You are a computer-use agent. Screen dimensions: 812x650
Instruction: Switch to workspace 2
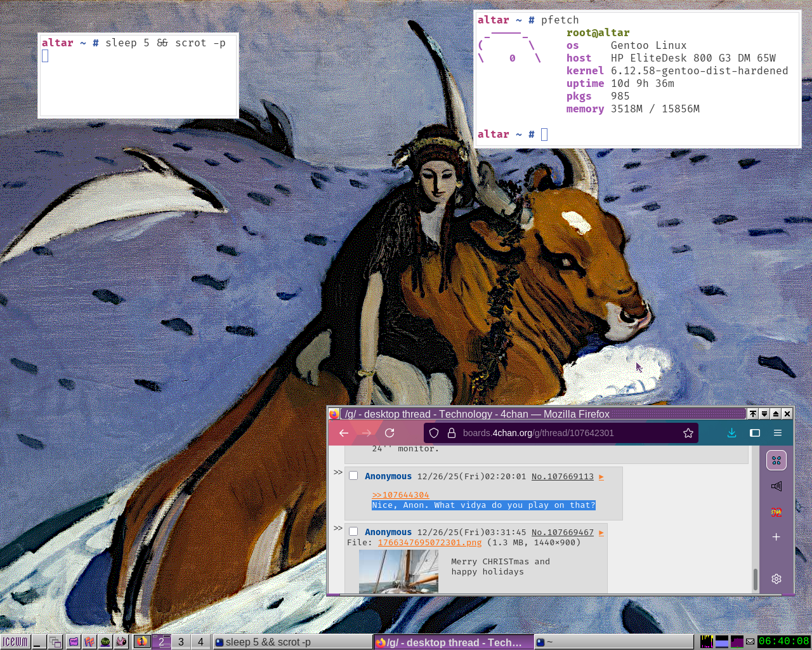click(161, 642)
